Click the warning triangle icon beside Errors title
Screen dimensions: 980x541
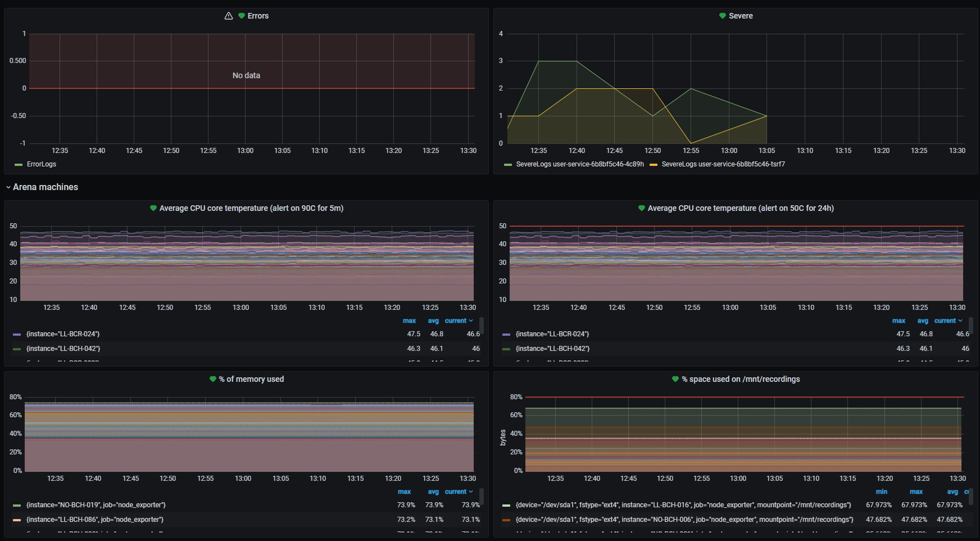[x=228, y=16]
